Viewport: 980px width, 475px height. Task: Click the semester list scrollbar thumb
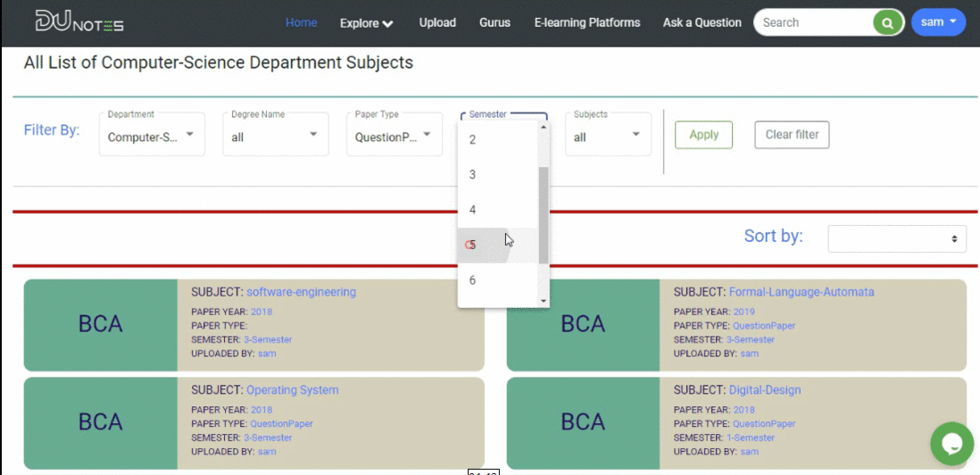(544, 215)
